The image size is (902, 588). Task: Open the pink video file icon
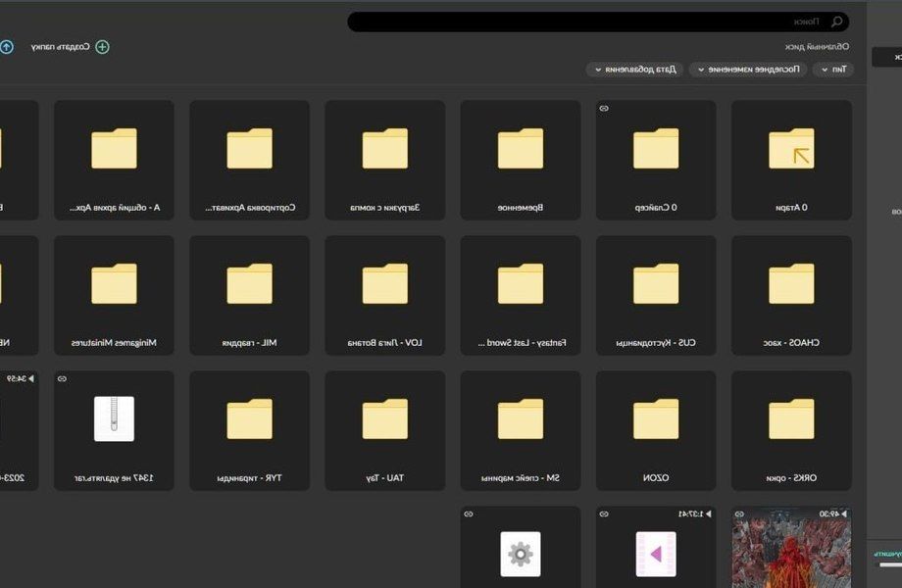click(656, 554)
